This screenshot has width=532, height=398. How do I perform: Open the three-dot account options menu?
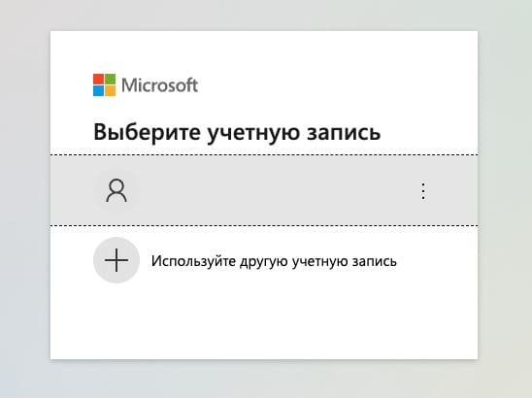pyautogui.click(x=422, y=191)
